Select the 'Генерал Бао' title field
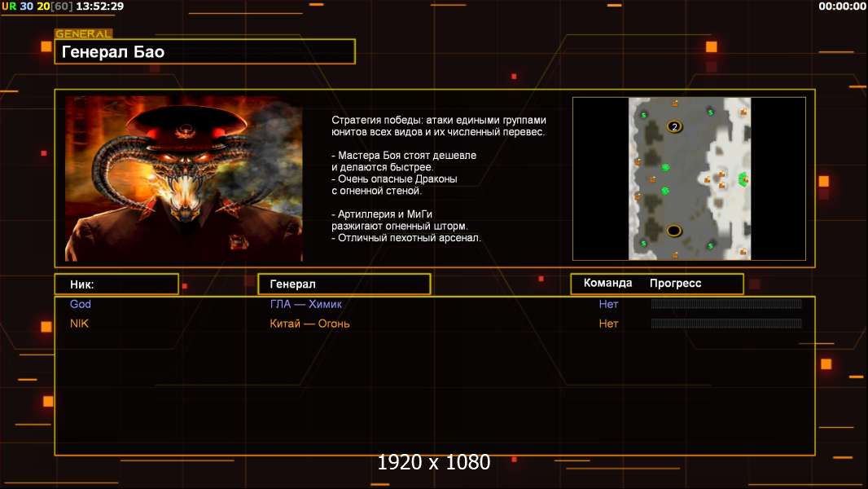This screenshot has width=868, height=489. pos(205,51)
